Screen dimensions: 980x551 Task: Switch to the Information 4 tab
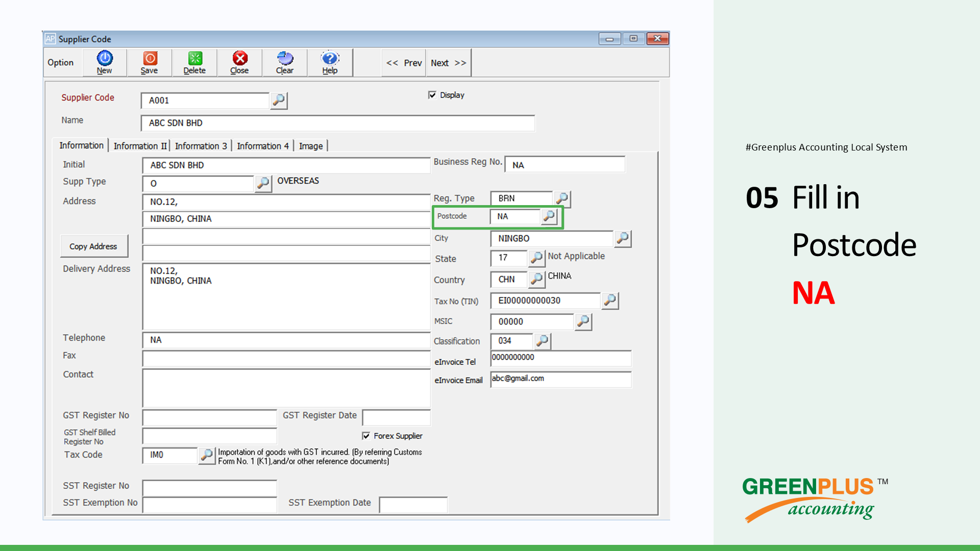(263, 146)
